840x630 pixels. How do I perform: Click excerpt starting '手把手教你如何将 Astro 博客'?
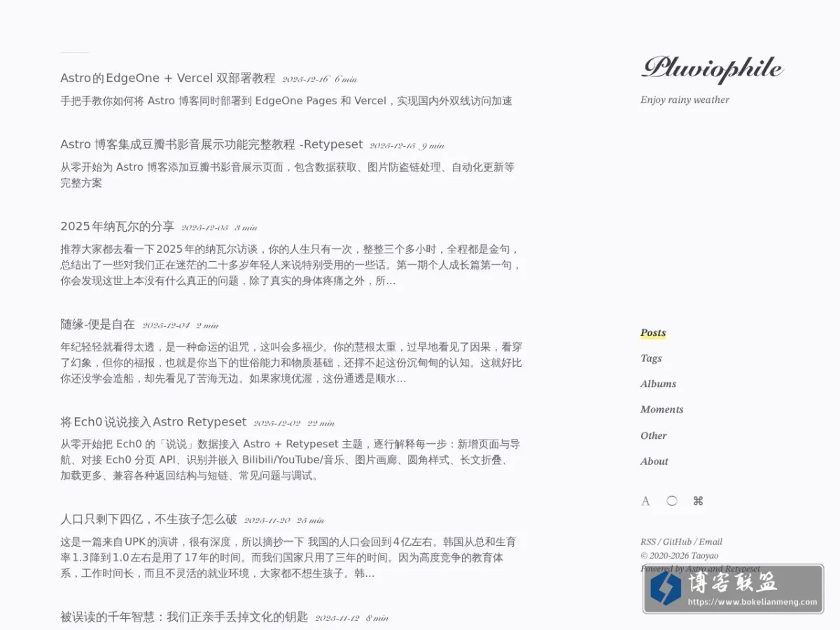coord(286,101)
